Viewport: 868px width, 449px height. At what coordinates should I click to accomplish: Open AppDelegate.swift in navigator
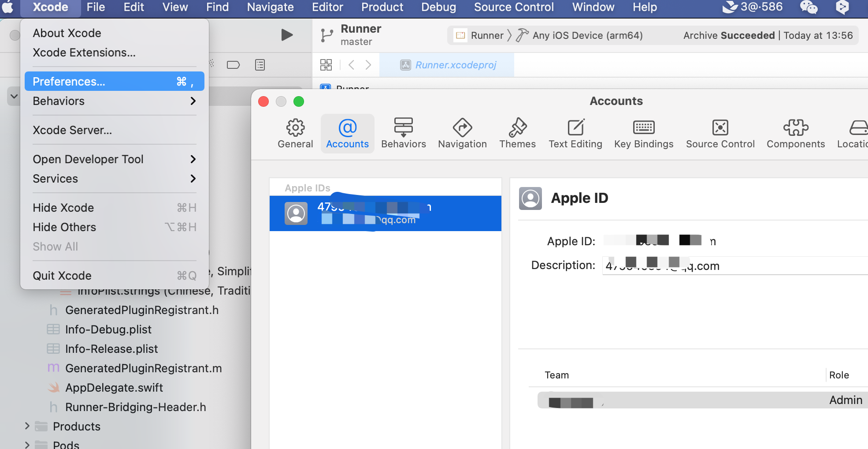114,388
